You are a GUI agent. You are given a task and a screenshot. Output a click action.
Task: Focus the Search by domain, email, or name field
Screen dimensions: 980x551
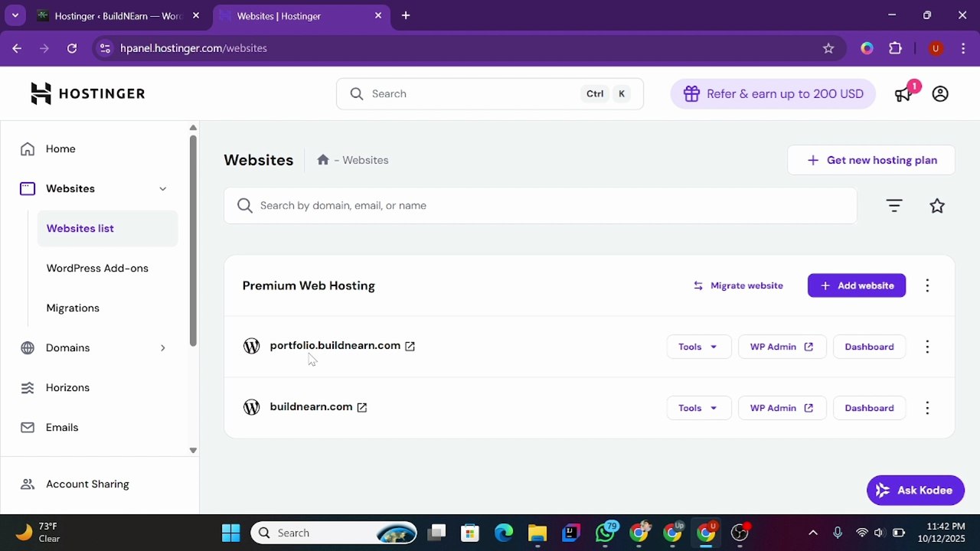click(541, 206)
